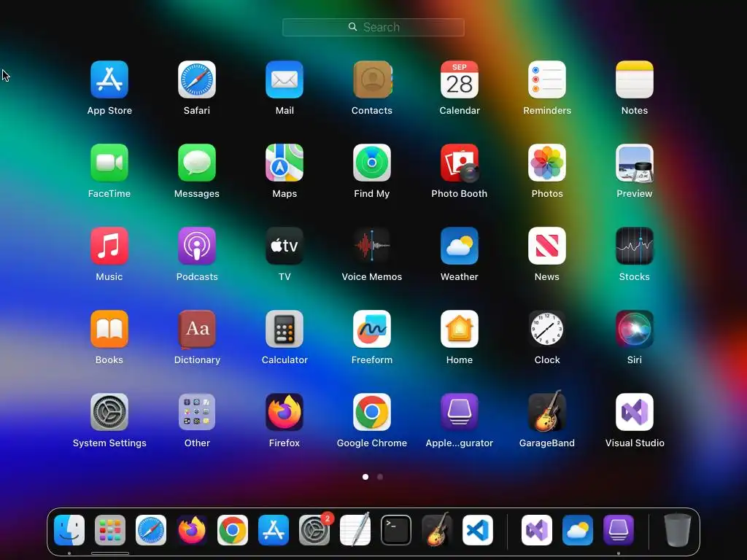Viewport: 747px width, 560px height.
Task: Open Safari from the Dock
Action: (151, 530)
